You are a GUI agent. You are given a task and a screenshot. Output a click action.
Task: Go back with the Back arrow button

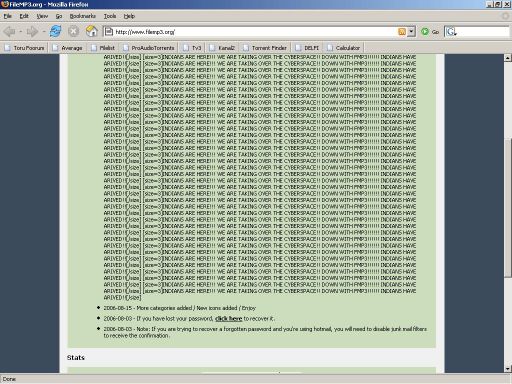pyautogui.click(x=9, y=32)
